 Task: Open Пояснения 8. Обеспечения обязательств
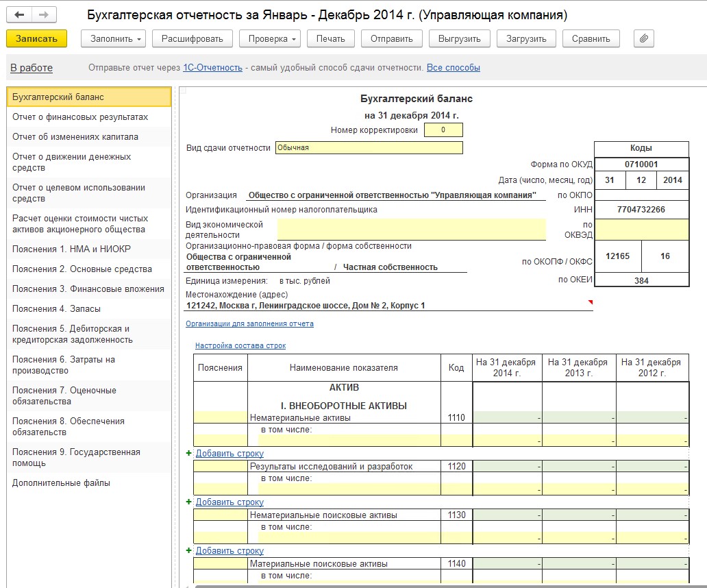point(89,426)
